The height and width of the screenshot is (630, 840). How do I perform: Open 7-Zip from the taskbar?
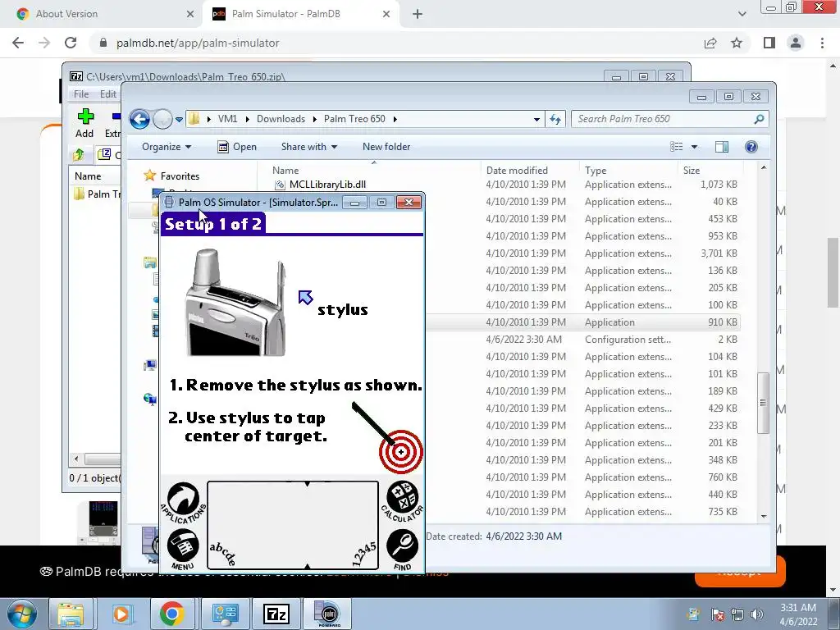point(276,614)
